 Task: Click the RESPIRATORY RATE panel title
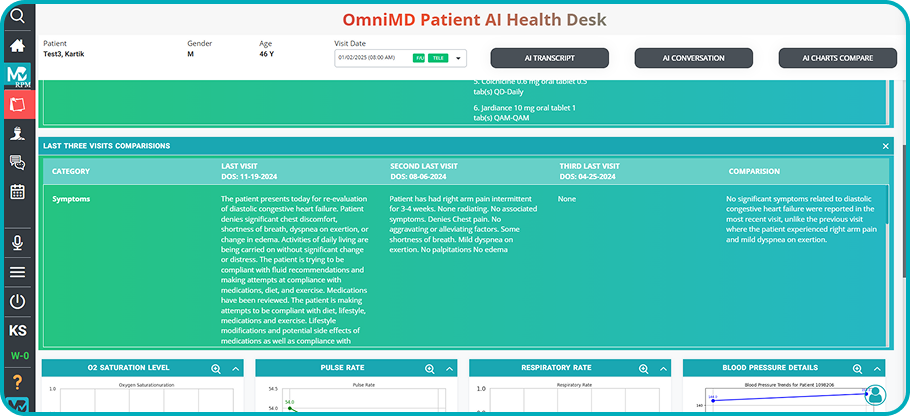pos(557,368)
